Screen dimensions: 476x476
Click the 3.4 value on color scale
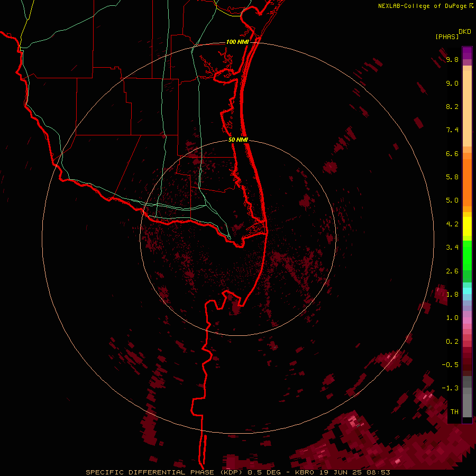point(452,248)
